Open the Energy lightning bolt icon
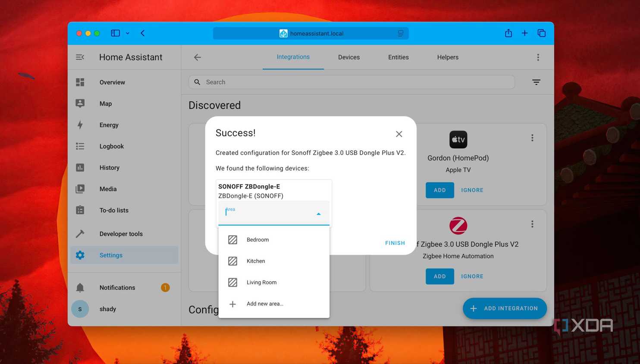The height and width of the screenshot is (364, 640). pos(80,125)
